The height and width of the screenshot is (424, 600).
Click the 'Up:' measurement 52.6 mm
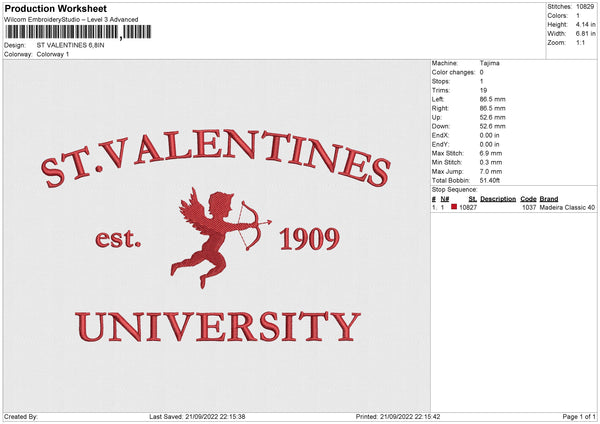pyautogui.click(x=492, y=117)
